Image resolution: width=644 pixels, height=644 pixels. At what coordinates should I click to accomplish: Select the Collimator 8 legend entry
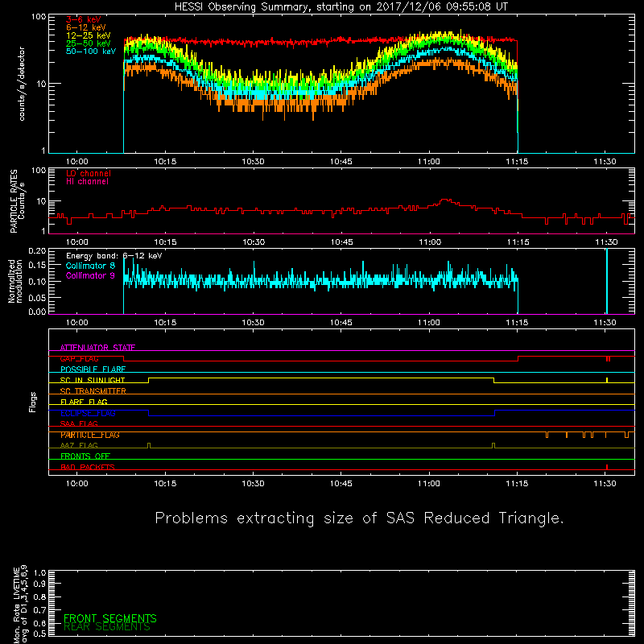pyautogui.click(x=90, y=266)
